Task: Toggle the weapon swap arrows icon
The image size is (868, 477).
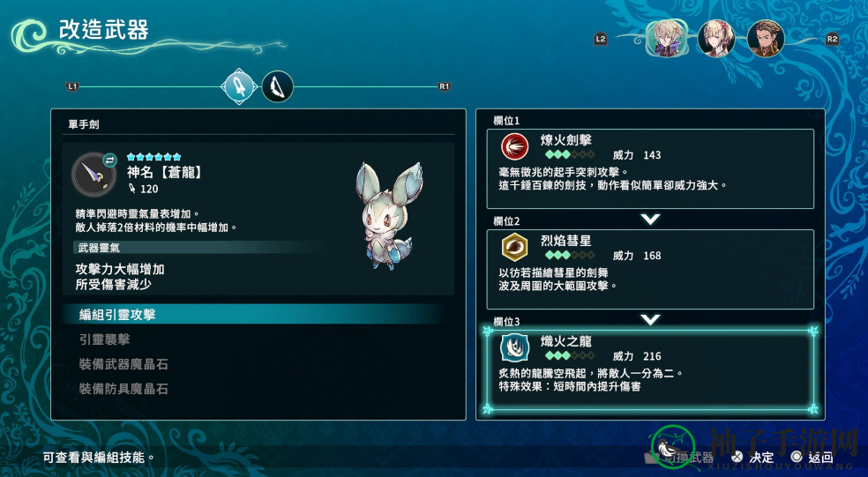Action: 110,160
